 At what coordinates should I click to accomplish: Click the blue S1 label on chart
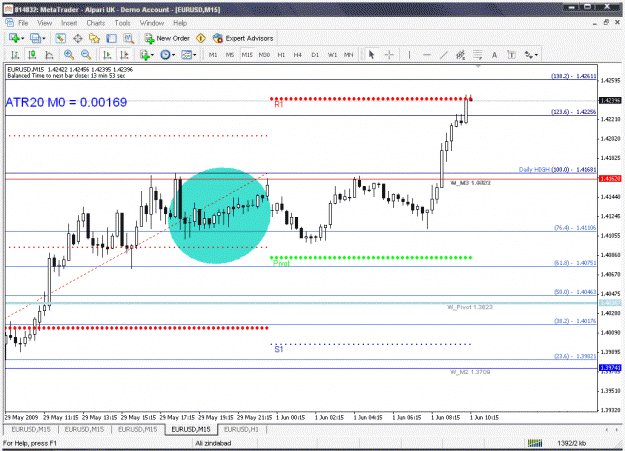tap(279, 349)
